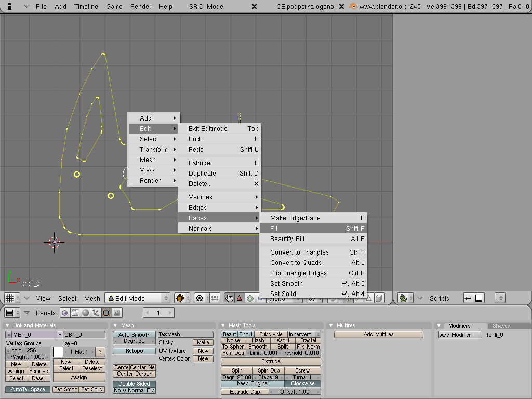This screenshot has height=399, width=532.
Task: Open the Timeline menu in header
Action: click(86, 6)
